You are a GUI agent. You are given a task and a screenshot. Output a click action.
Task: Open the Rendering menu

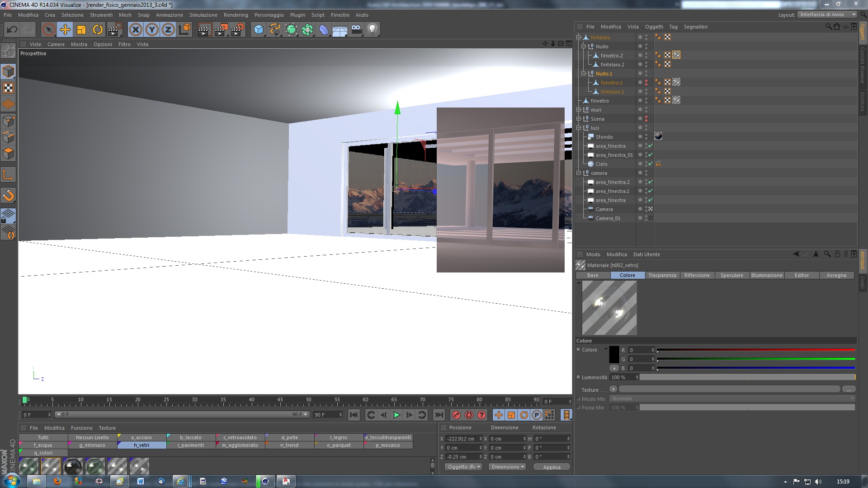236,15
